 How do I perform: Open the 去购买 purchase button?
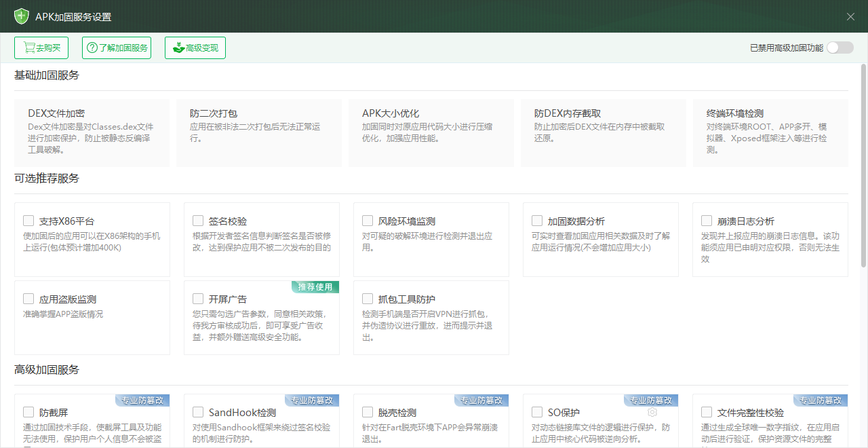pyautogui.click(x=41, y=48)
